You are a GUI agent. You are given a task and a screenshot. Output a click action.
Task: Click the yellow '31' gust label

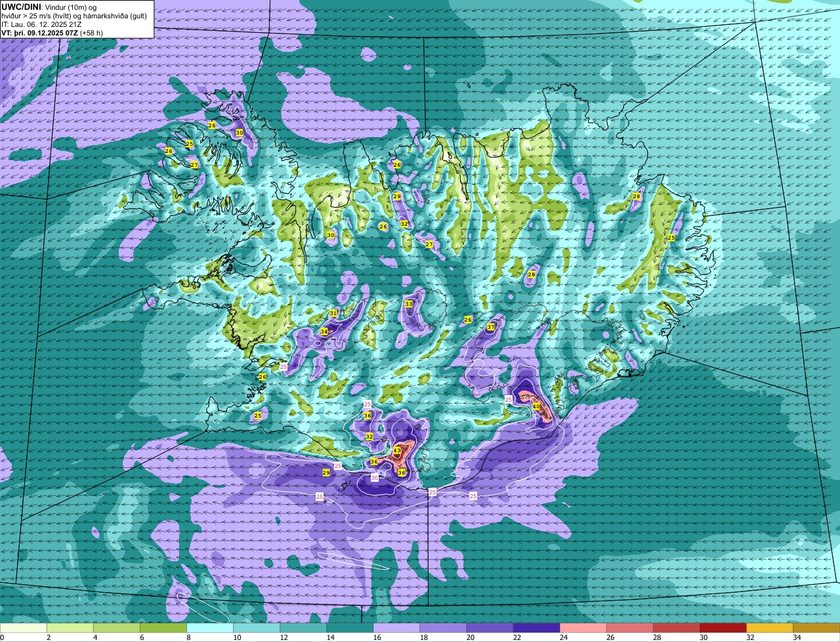[333, 313]
